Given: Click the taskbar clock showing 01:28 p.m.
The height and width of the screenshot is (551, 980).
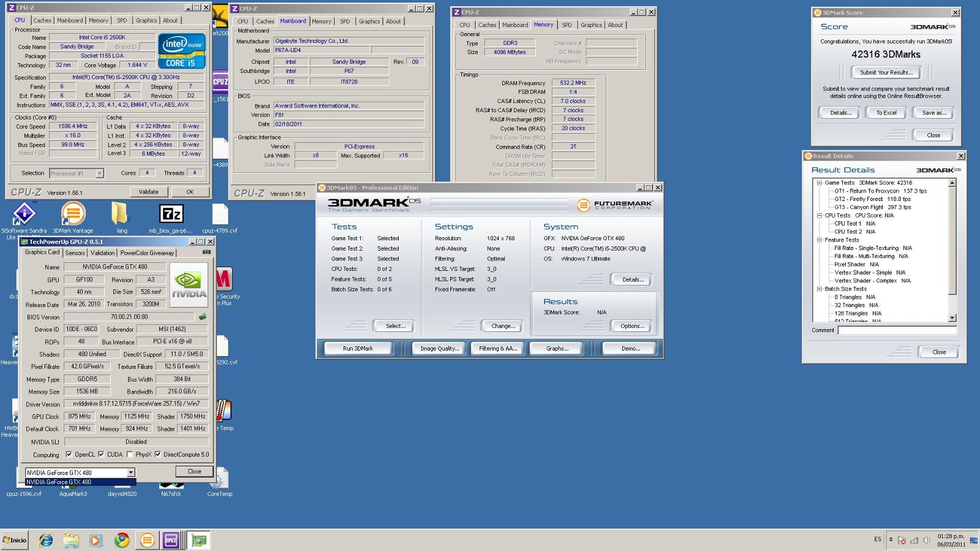Looking at the screenshot, I should coord(951,540).
